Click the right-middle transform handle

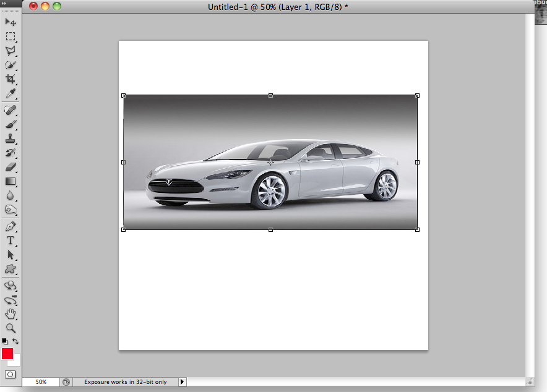tap(417, 163)
